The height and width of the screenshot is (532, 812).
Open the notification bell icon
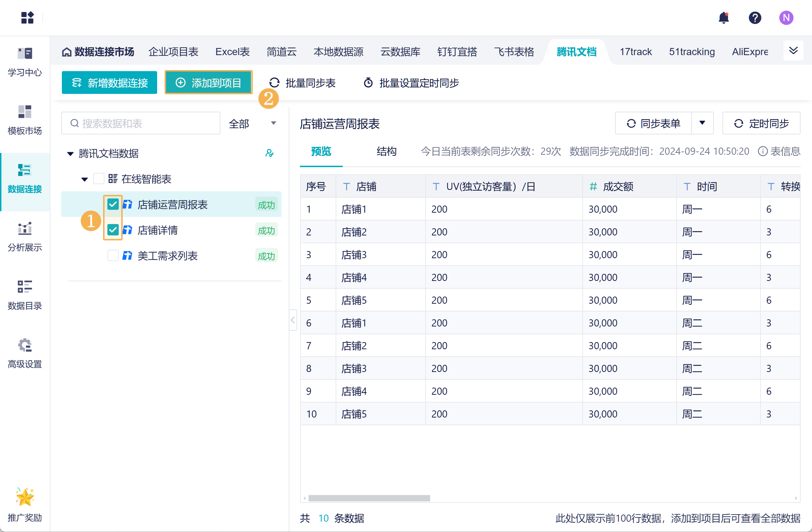click(723, 18)
